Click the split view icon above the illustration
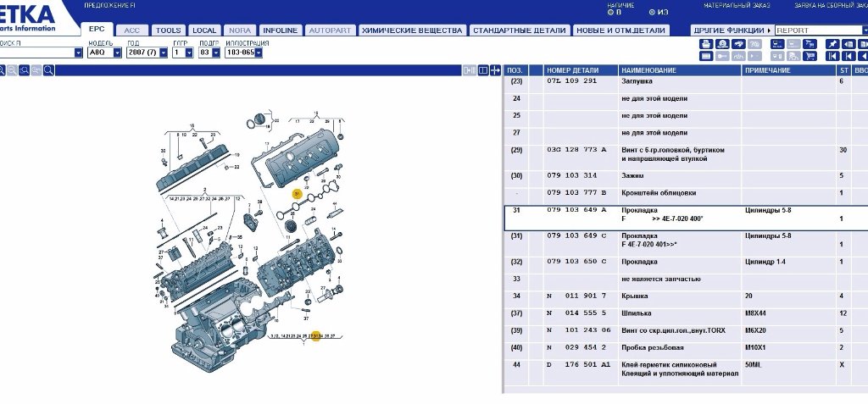The width and height of the screenshot is (868, 404). click(483, 70)
